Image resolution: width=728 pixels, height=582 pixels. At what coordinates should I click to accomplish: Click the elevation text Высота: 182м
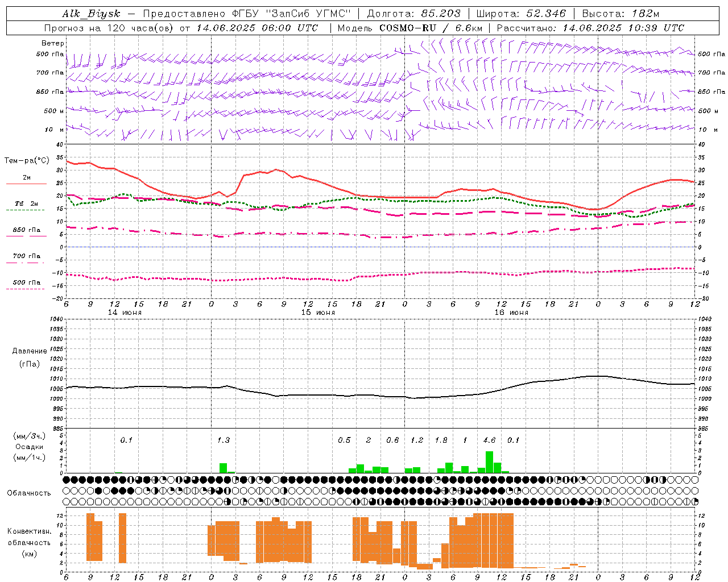621,14
